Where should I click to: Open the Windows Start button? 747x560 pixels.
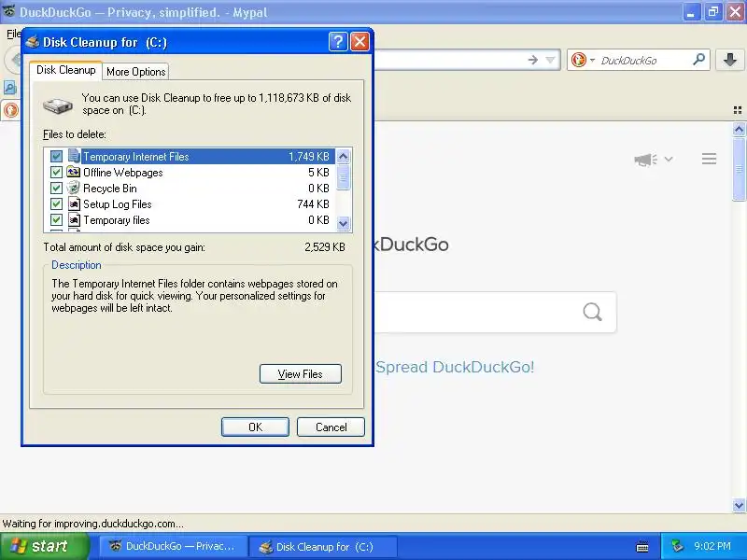[44, 546]
